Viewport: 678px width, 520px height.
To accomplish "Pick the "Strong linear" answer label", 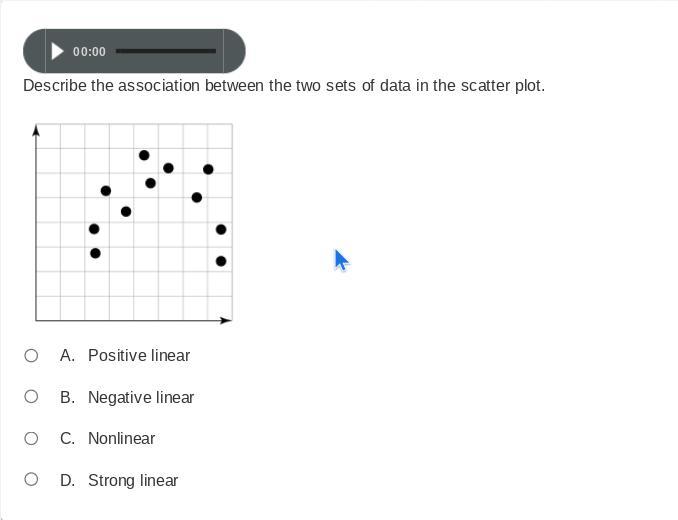I will coord(132,480).
